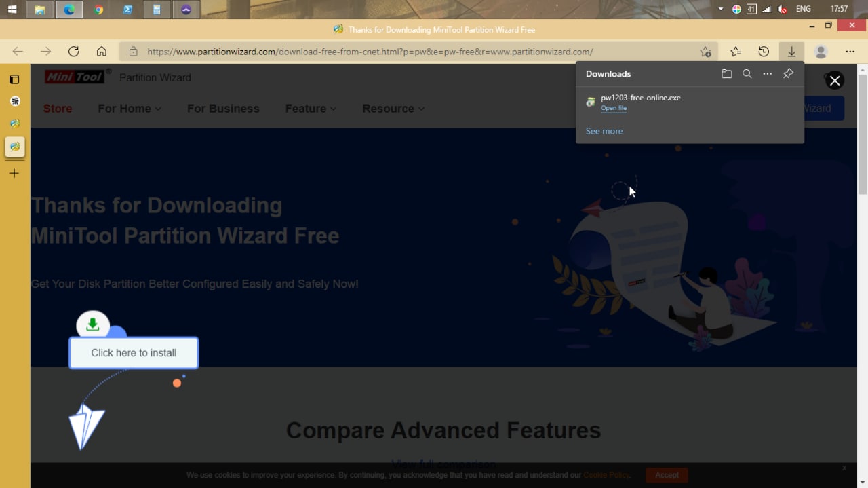868x488 pixels.
Task: Click the Microsoft Edge taskbar icon
Action: (69, 10)
